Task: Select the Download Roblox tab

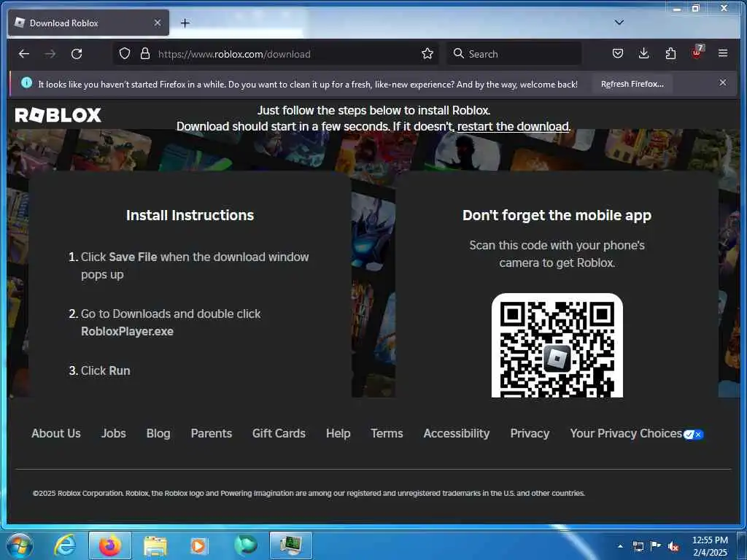Action: [88, 23]
